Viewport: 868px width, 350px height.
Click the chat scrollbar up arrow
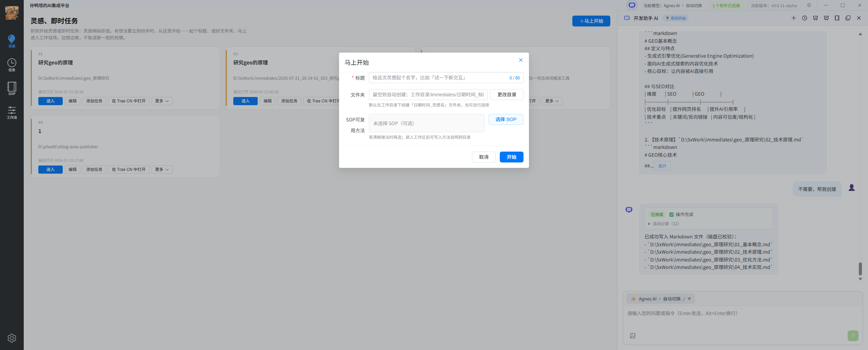click(x=860, y=34)
